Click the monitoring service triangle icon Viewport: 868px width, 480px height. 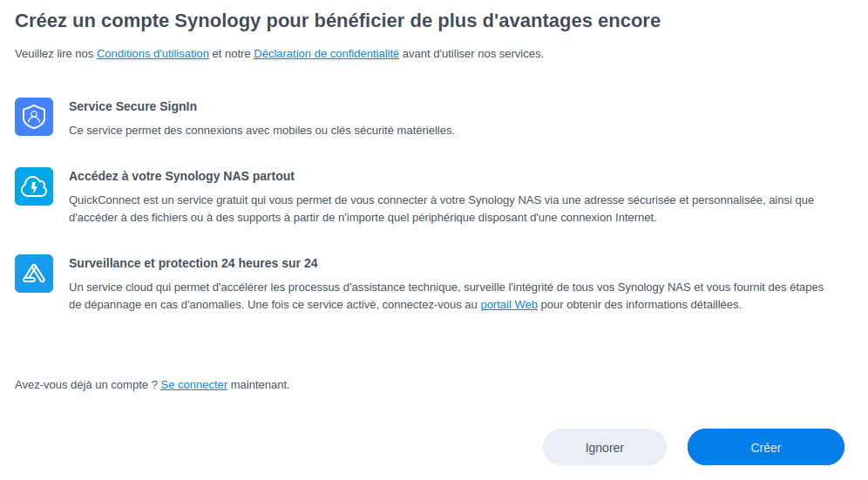tap(34, 274)
